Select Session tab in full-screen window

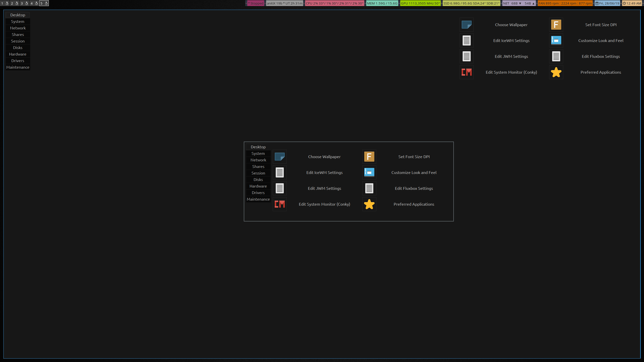(x=18, y=41)
